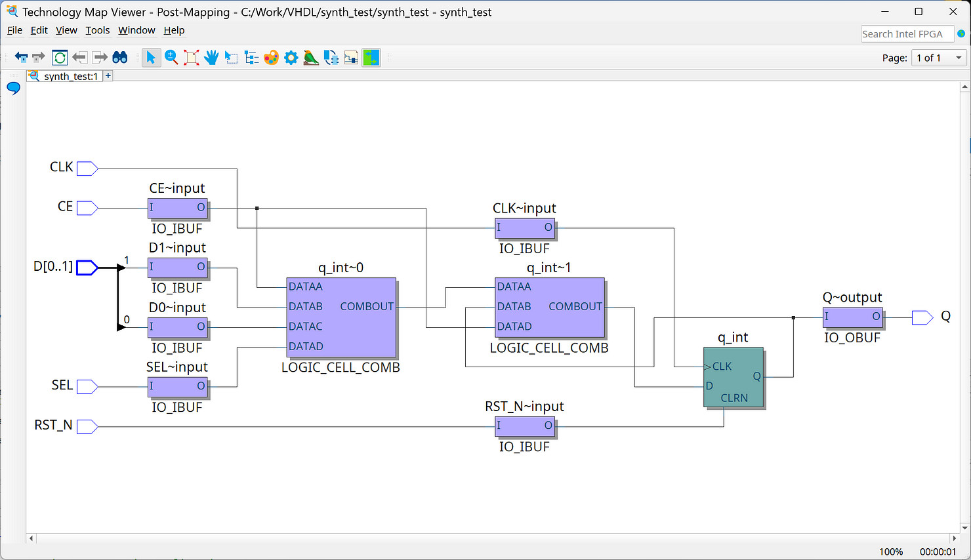Expand the D[0..1] bus input pin
Image resolution: width=971 pixels, height=560 pixels.
[87, 268]
